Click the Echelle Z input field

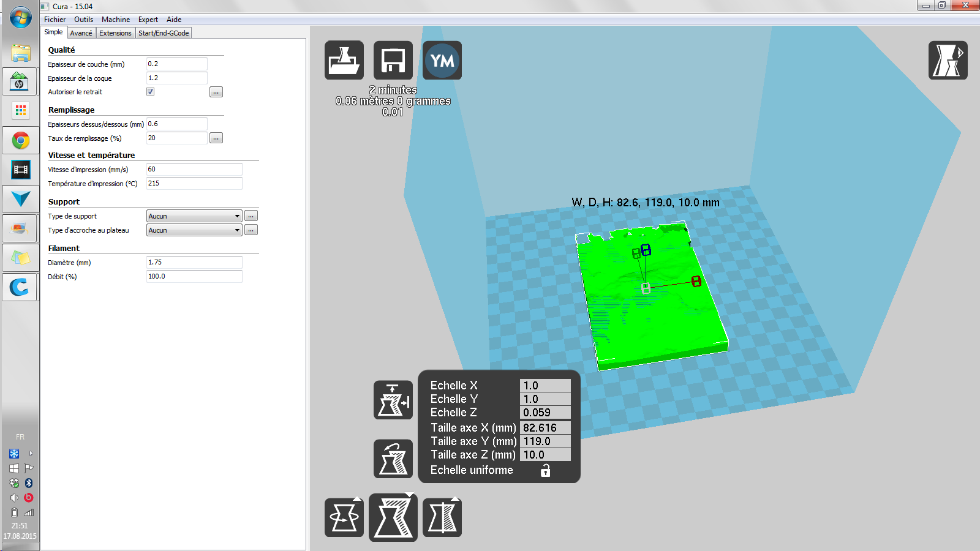point(545,413)
